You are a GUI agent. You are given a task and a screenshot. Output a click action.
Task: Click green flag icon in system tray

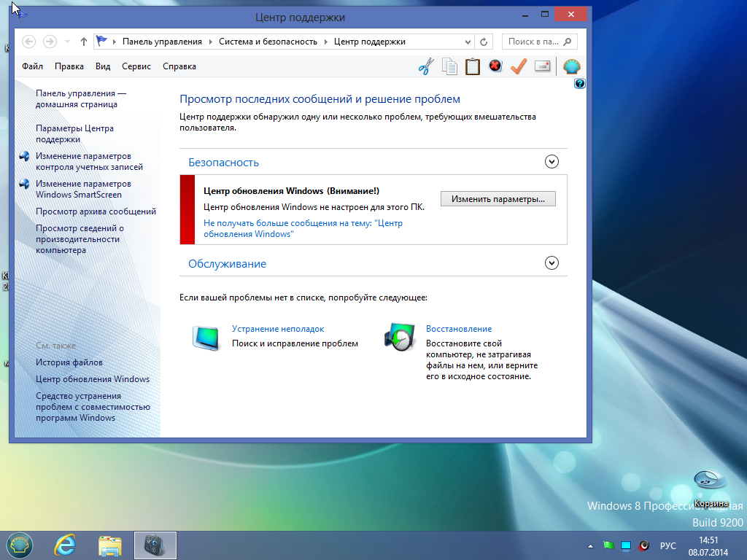(608, 545)
